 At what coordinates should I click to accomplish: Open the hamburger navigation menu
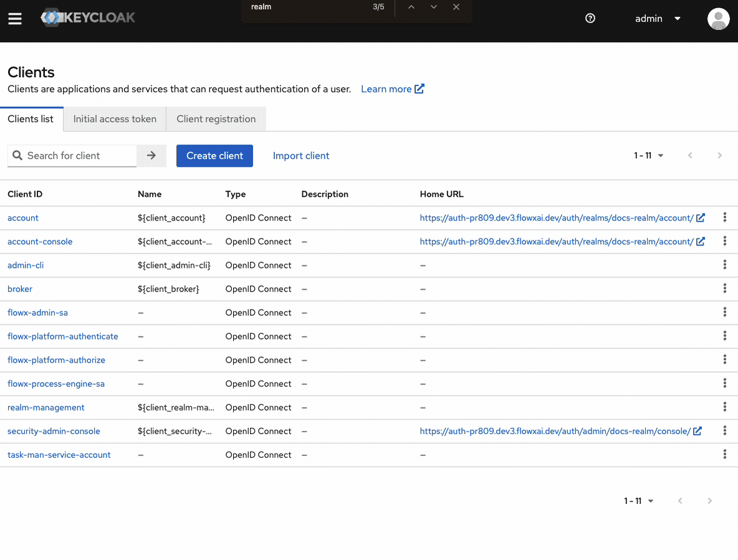15,19
